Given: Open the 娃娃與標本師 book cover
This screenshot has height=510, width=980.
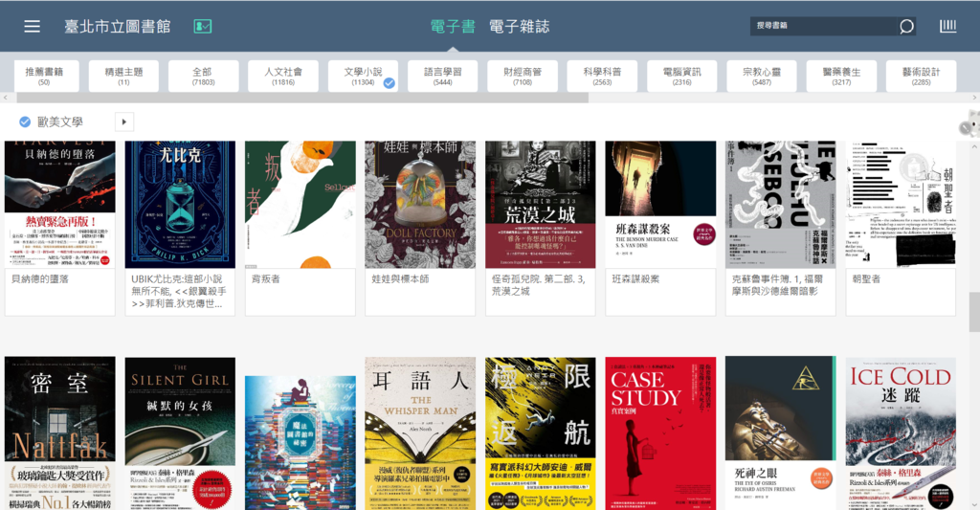Looking at the screenshot, I should click(420, 205).
